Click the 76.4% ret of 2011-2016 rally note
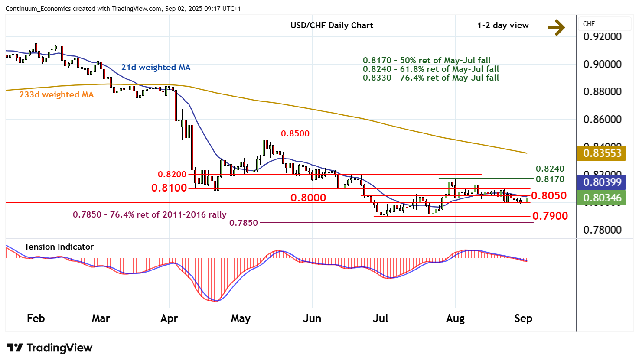 click(x=150, y=214)
